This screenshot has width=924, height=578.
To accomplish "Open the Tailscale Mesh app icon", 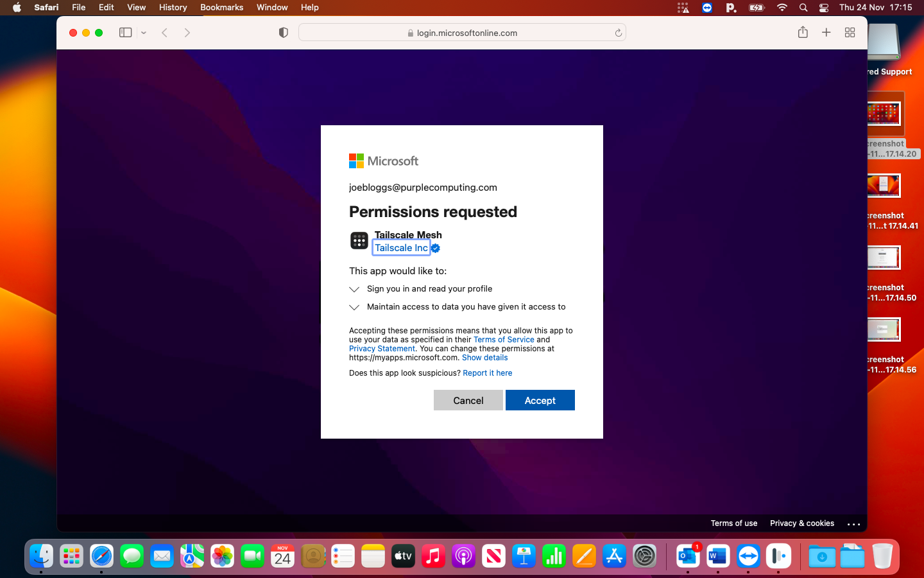I will (359, 241).
